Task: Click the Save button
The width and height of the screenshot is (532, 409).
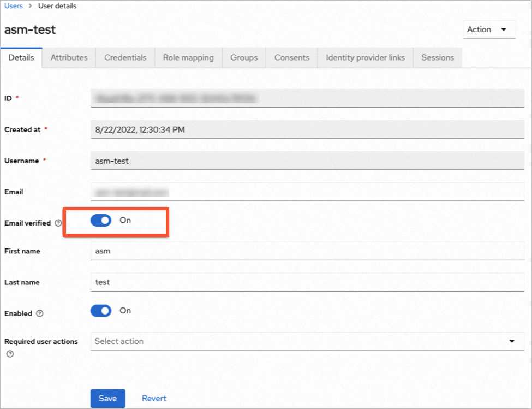Action: coord(107,399)
